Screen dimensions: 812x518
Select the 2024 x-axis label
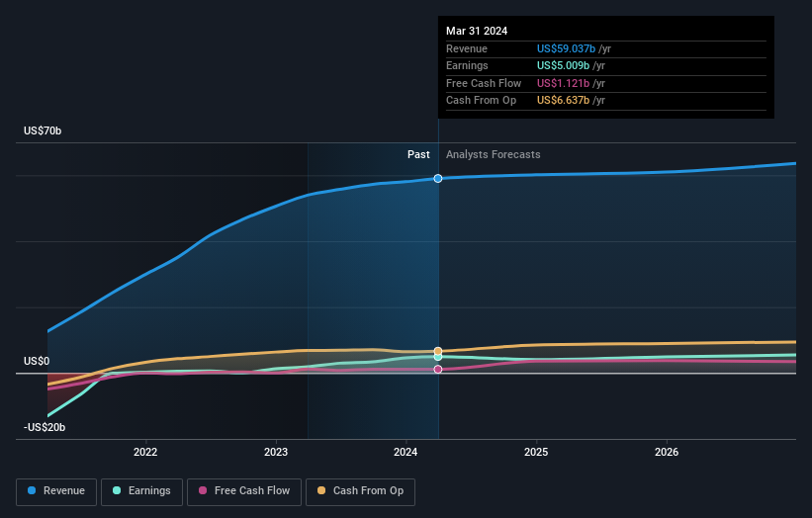pyautogui.click(x=406, y=452)
